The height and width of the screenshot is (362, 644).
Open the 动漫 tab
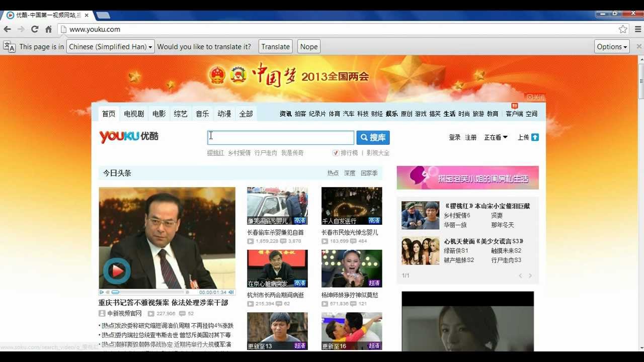tap(224, 114)
